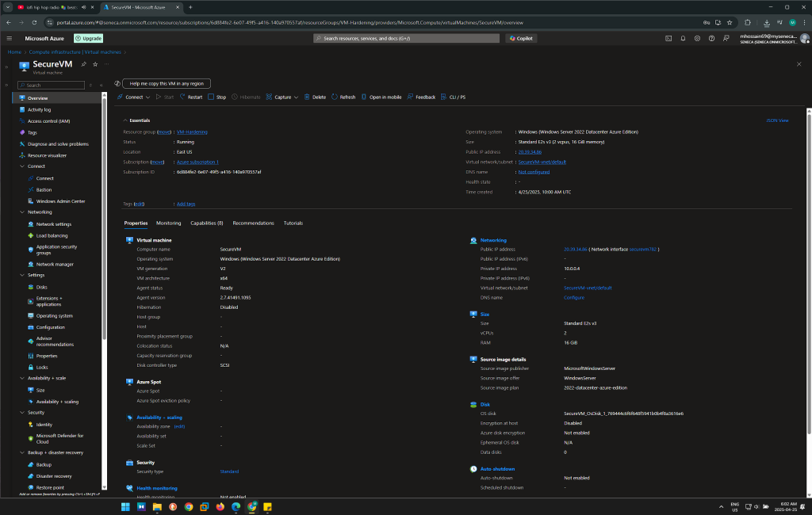The height and width of the screenshot is (515, 812).
Task: Favorite SecureVM with the star icon
Action: [95, 64]
